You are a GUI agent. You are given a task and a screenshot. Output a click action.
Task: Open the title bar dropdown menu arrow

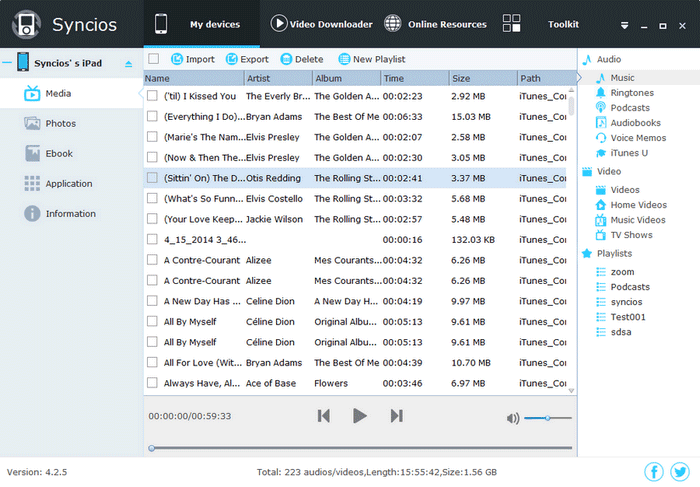pos(624,25)
